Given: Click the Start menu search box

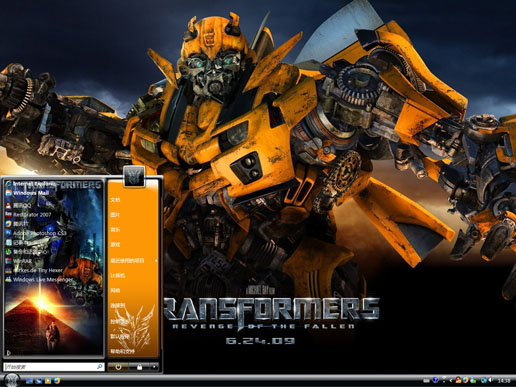Looking at the screenshot, I should (53, 367).
